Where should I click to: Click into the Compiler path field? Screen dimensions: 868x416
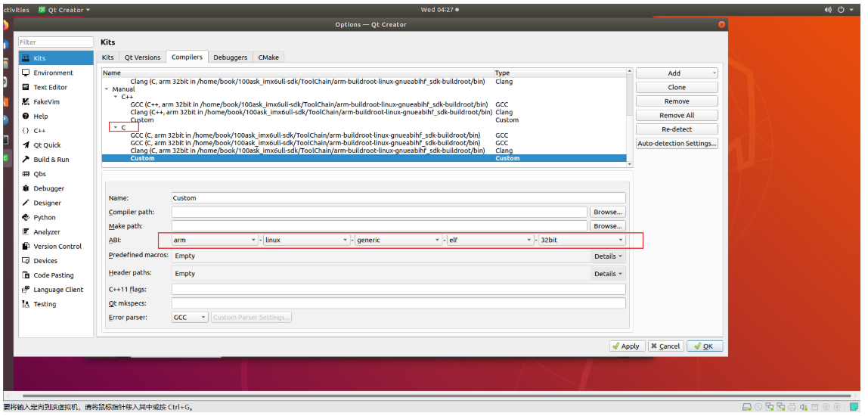click(379, 213)
